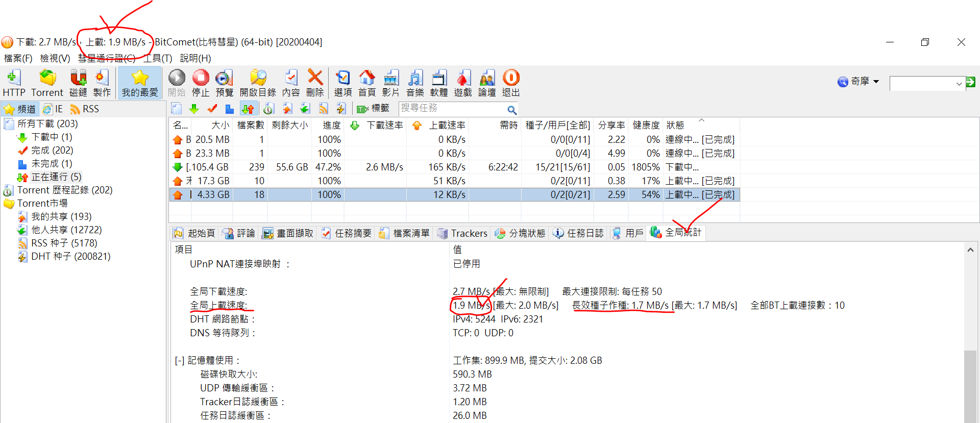Open the Tools (工具) menu
Screen dimensions: 980x423
158,58
